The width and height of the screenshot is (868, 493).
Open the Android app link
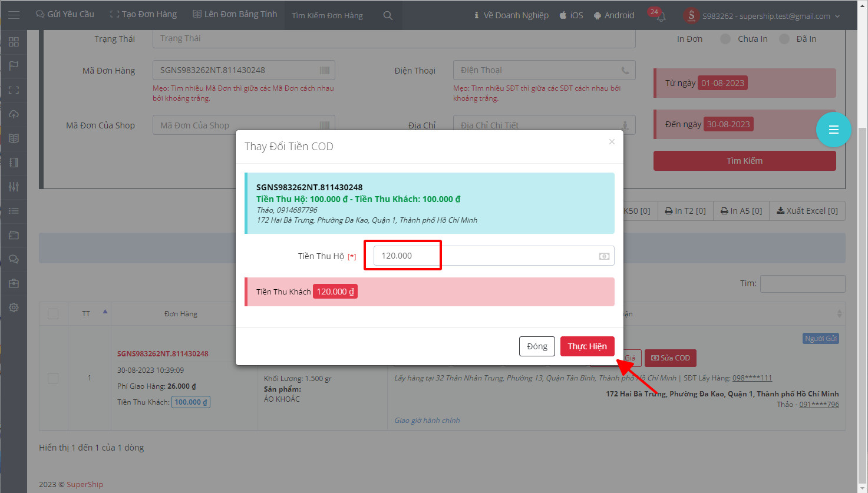click(614, 15)
